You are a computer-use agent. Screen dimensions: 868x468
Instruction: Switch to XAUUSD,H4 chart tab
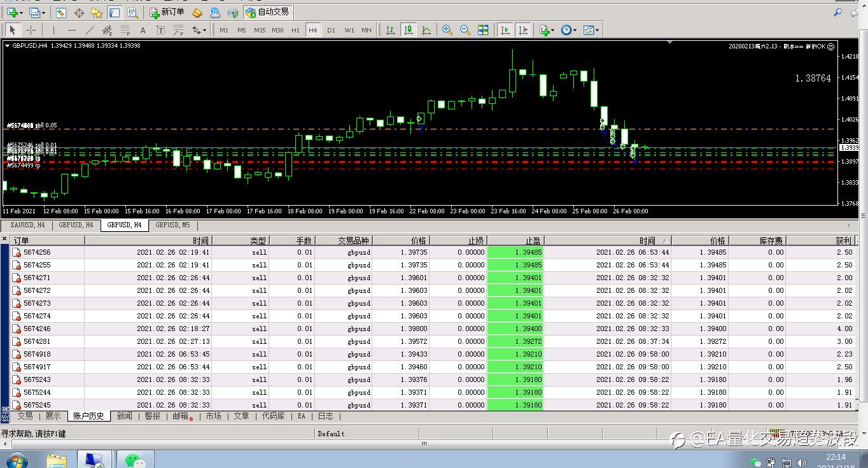[x=27, y=225]
